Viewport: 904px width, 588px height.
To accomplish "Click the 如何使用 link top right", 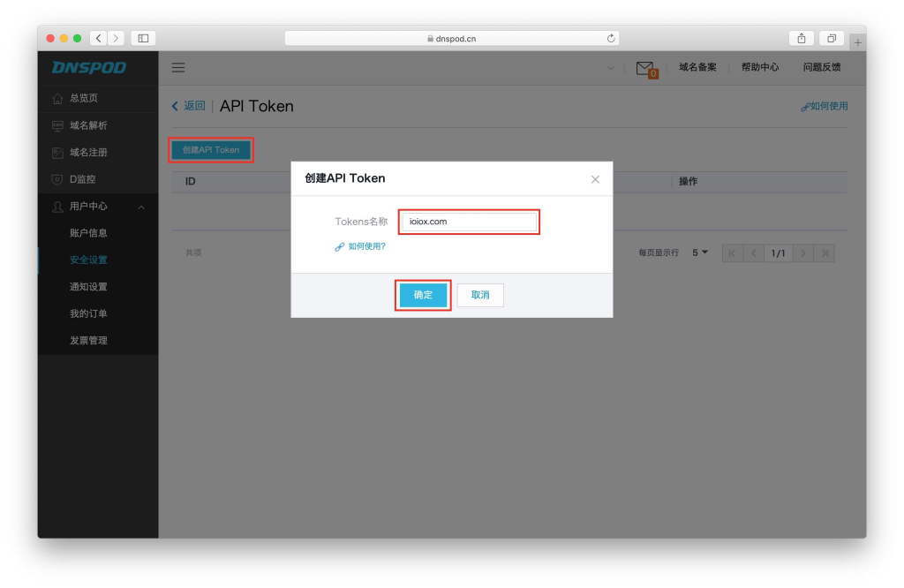I will click(x=827, y=105).
